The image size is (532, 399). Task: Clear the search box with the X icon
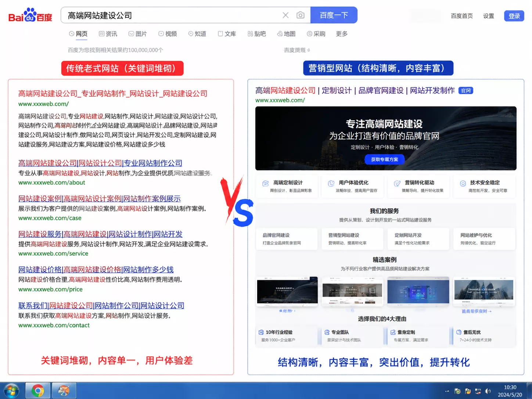(x=285, y=15)
